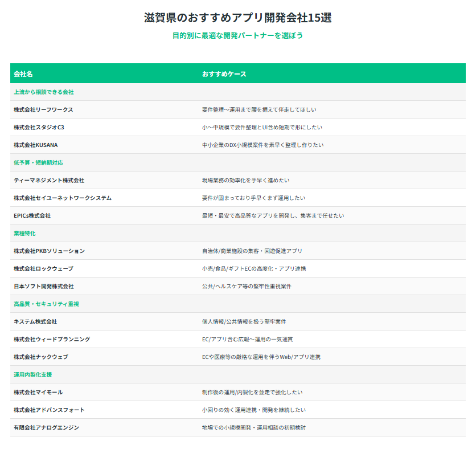Click text 要件整理〜運用まで腰を据えて伴走してほしい

click(259, 109)
